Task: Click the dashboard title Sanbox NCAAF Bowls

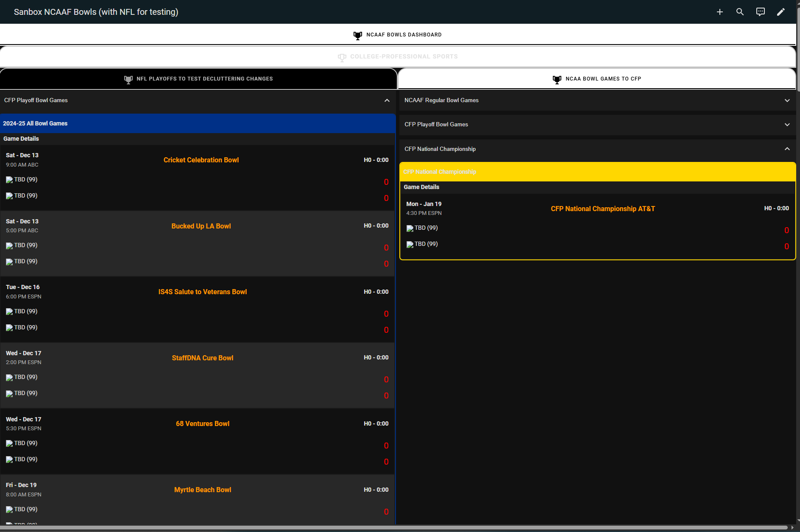Action: coord(96,12)
